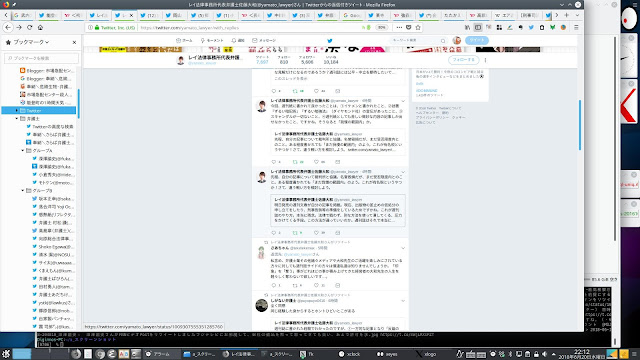Click the Follow (フォローする) button
The width and height of the screenshot is (640, 360).
[x=464, y=60]
